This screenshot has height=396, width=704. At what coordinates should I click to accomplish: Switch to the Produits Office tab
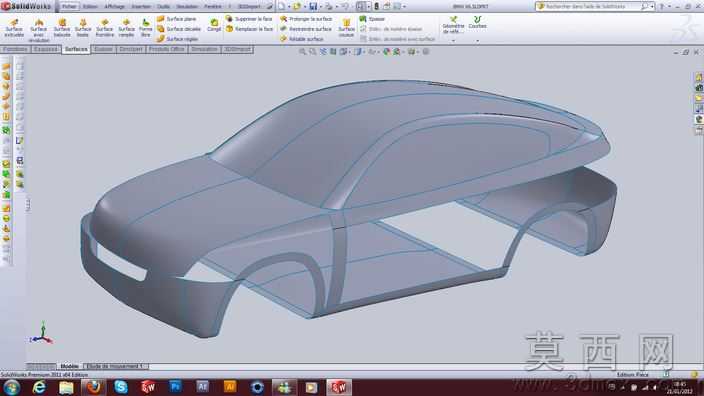(167, 49)
